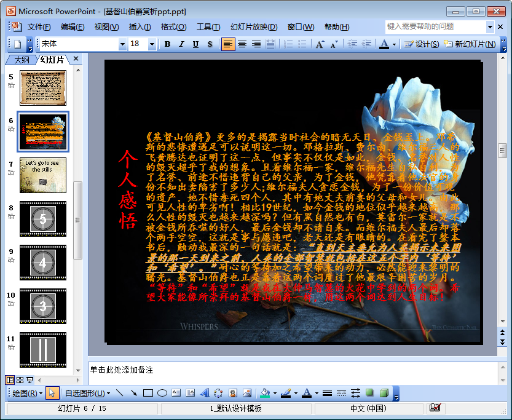Screen dimensions: 512x420
Task: Apply line color
Action: click(x=286, y=393)
